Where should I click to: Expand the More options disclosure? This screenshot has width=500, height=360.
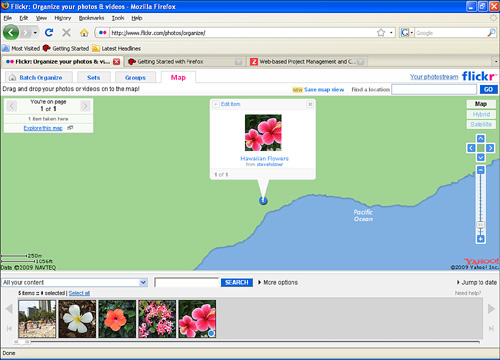click(278, 282)
